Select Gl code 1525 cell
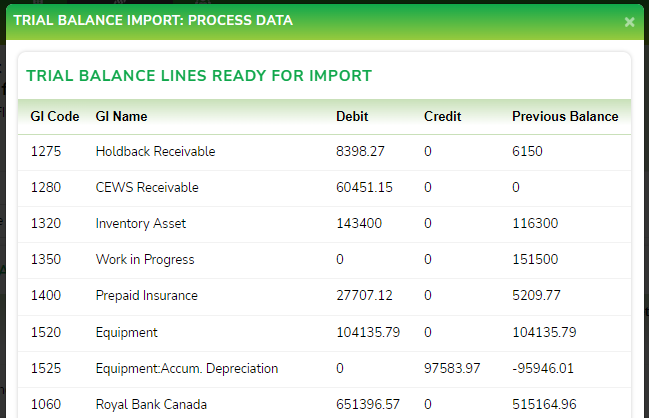This screenshot has height=418, width=649. 46,368
